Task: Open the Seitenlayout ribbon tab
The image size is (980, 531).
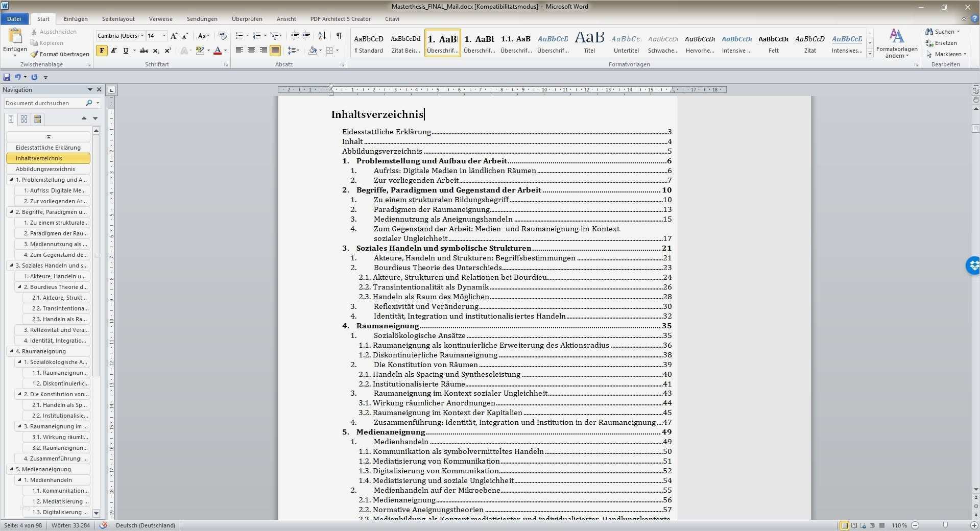Action: 118,19
